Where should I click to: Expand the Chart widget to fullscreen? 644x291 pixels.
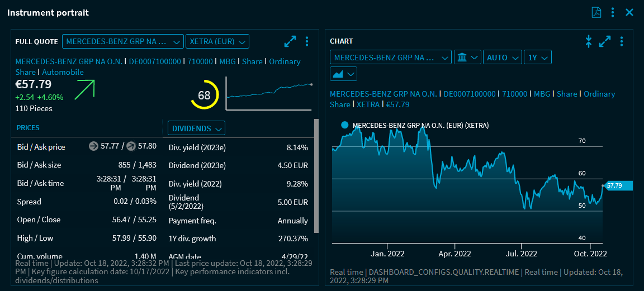(x=605, y=41)
